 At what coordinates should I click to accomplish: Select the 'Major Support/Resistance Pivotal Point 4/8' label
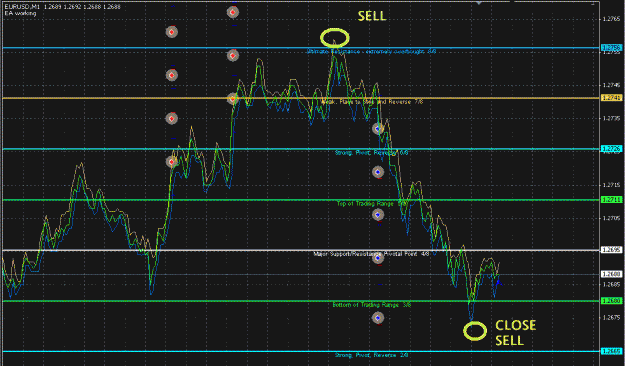[371, 254]
